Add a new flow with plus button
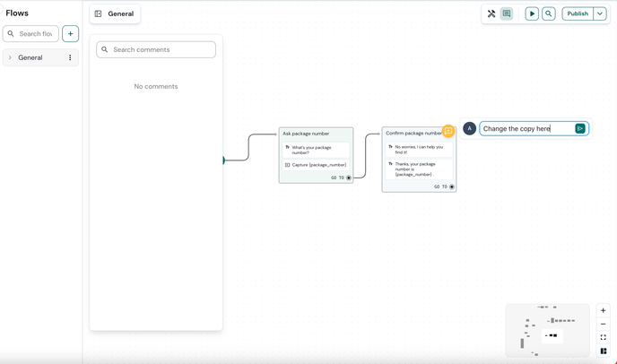This screenshot has height=364, width=617. click(x=70, y=34)
